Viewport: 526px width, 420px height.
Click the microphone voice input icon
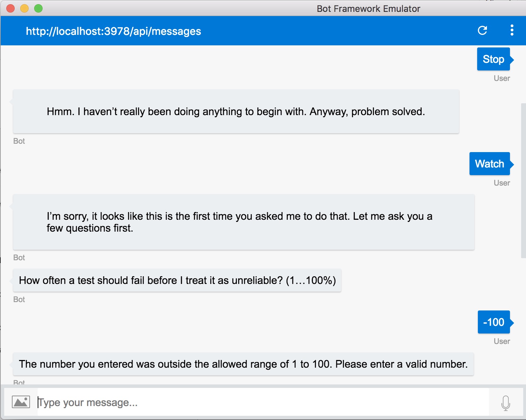[505, 403]
